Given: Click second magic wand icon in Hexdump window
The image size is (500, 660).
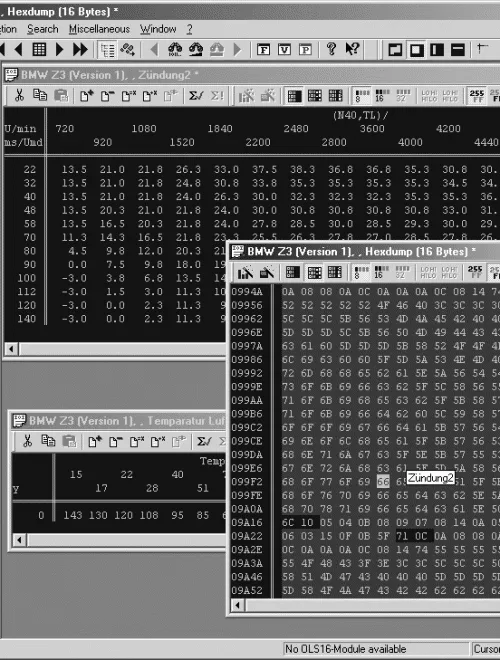Looking at the screenshot, I should tap(266, 272).
